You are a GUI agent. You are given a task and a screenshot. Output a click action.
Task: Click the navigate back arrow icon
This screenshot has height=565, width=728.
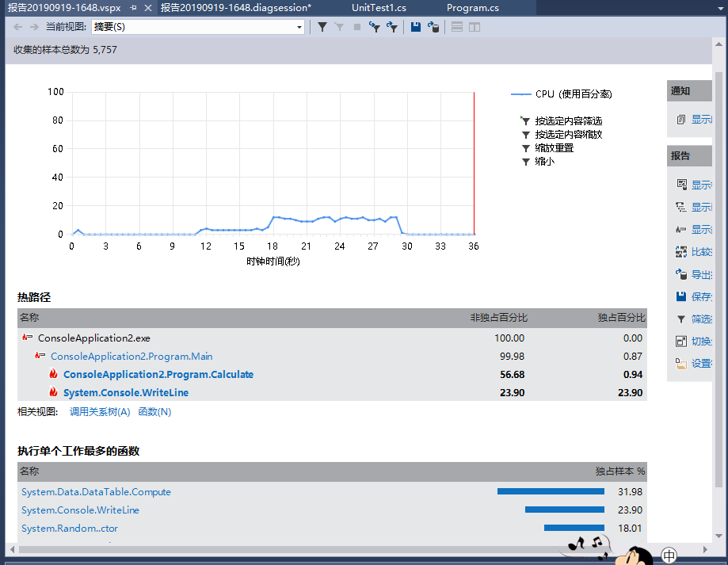(18, 27)
